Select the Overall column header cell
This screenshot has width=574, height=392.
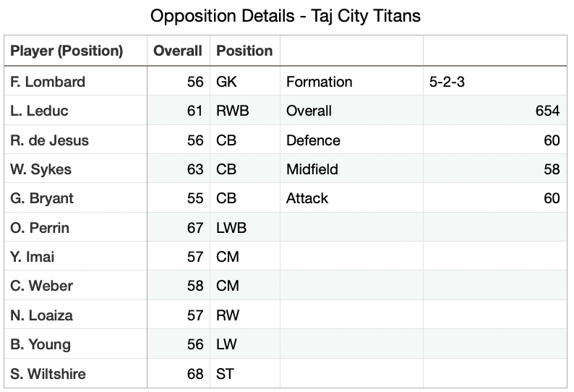point(178,51)
